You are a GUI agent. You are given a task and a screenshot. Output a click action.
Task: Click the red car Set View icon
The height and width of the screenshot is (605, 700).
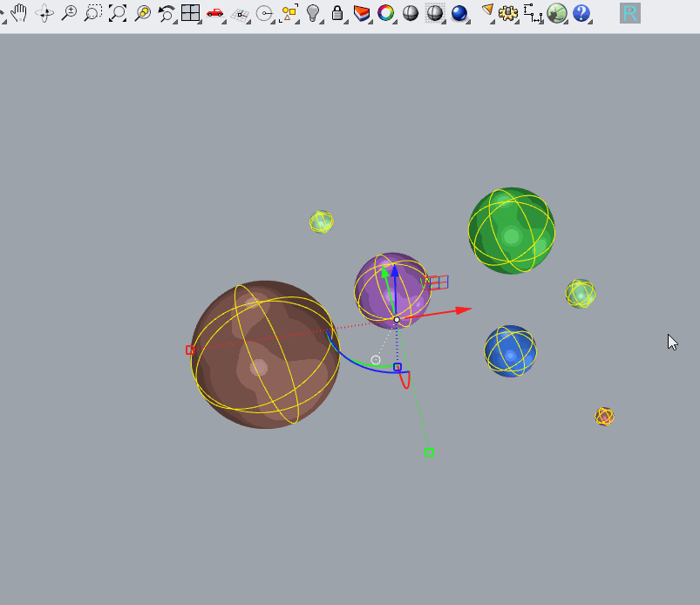coord(214,13)
